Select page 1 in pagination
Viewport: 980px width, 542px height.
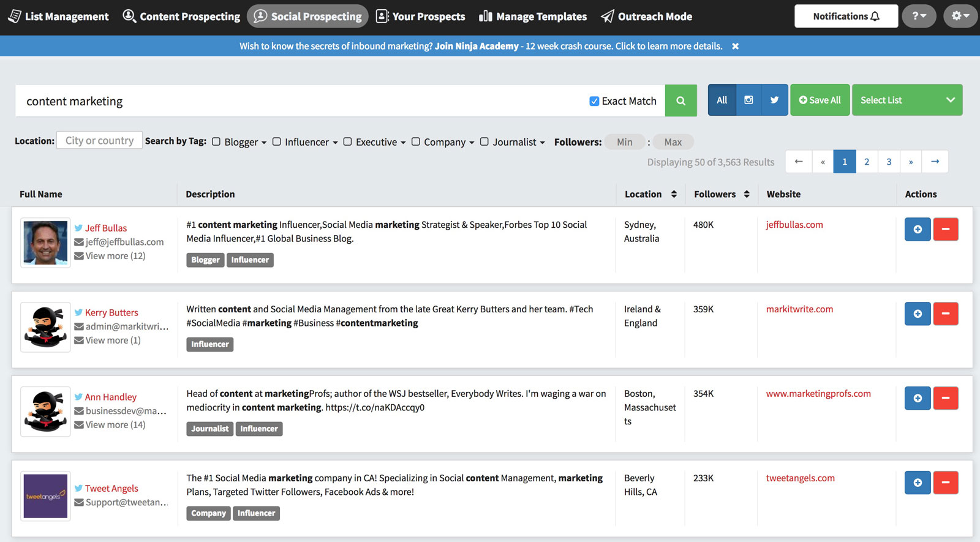[x=845, y=162]
